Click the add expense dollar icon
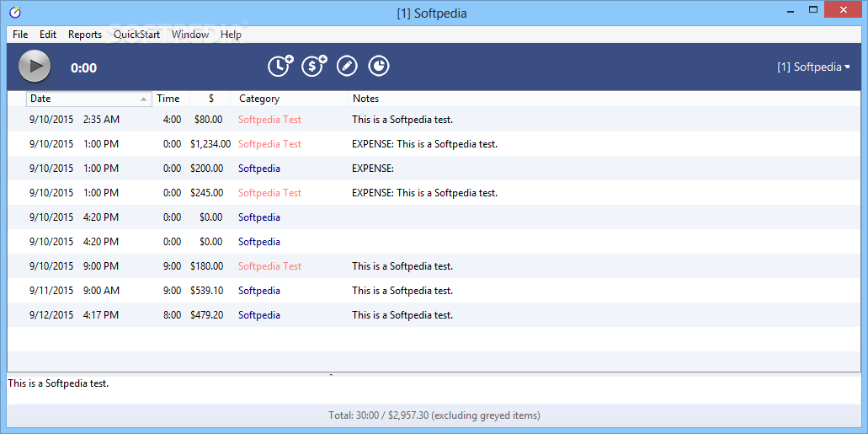Image resolution: width=868 pixels, height=434 pixels. click(x=314, y=66)
